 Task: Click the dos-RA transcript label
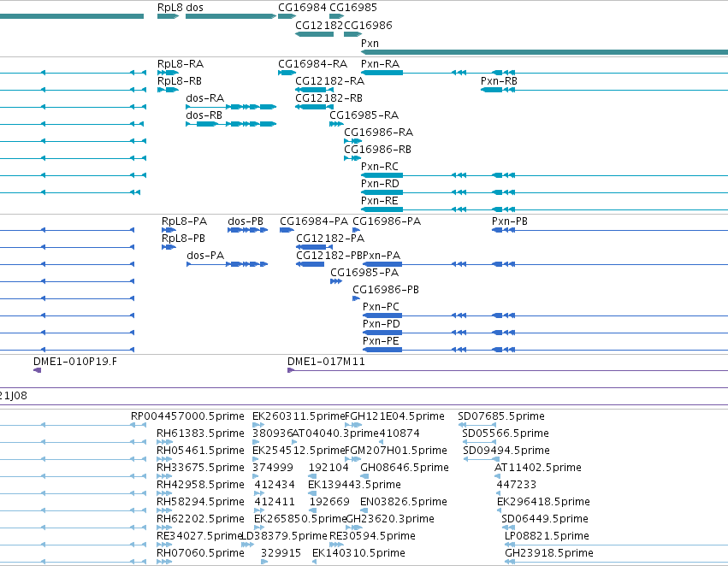point(204,98)
